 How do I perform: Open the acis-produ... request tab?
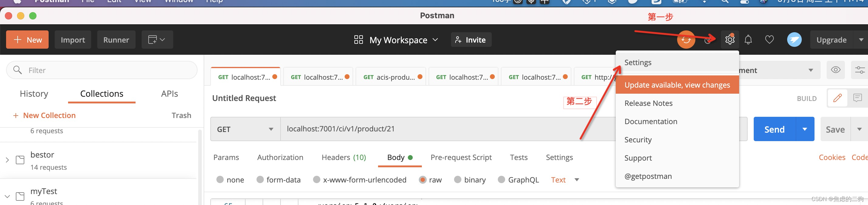(x=391, y=77)
